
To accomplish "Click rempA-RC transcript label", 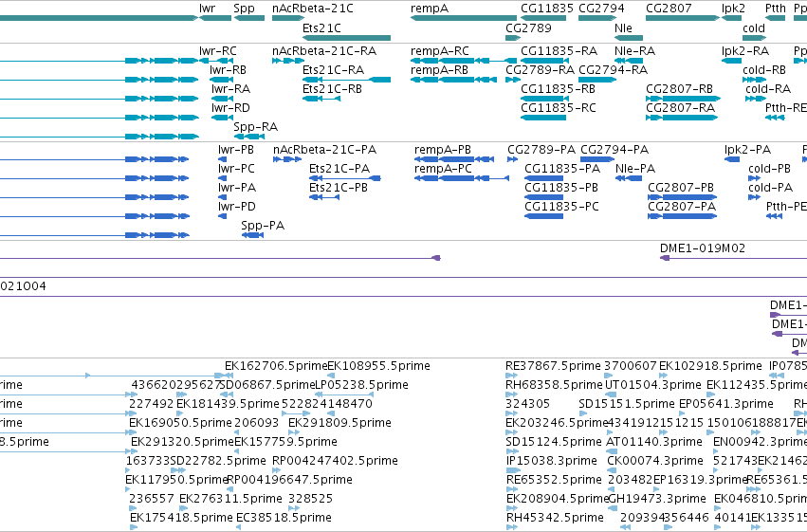I will tap(440, 50).
